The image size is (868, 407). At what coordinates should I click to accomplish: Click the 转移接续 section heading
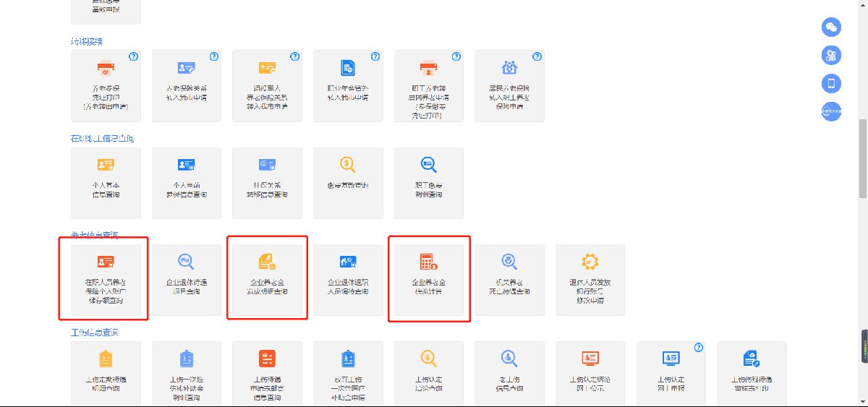pos(86,42)
